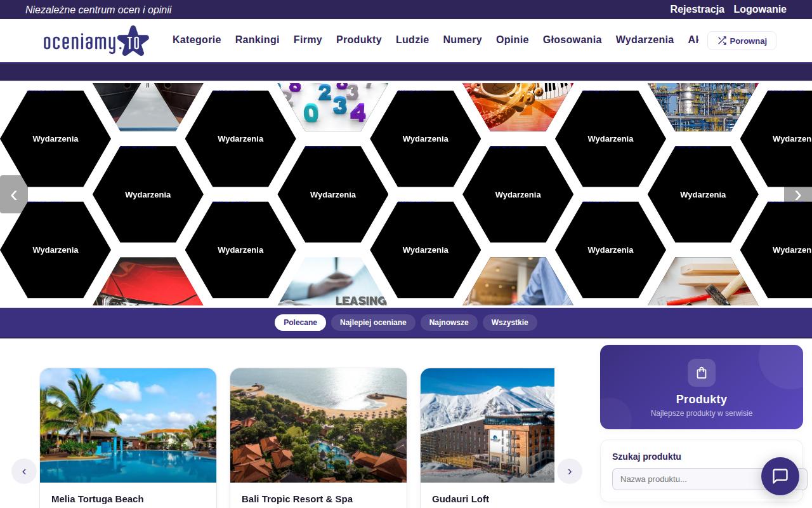This screenshot has width=812, height=508.
Task: Select the Najnowsze filter pill
Action: coord(449,323)
